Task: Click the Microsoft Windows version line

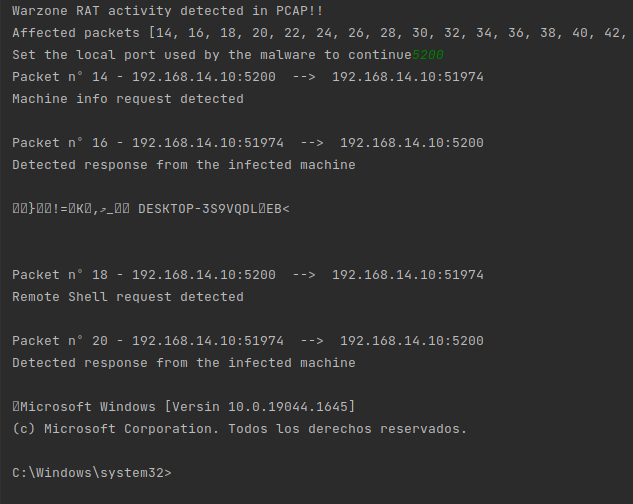Action: pos(184,407)
